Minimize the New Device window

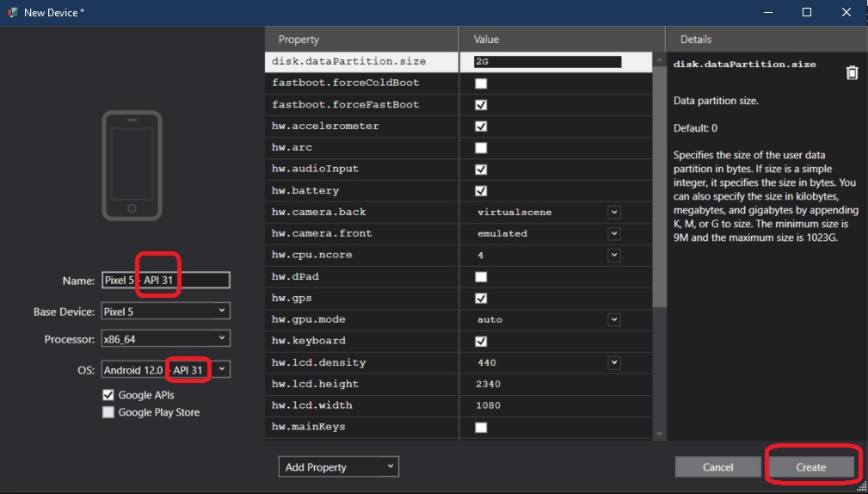(768, 12)
